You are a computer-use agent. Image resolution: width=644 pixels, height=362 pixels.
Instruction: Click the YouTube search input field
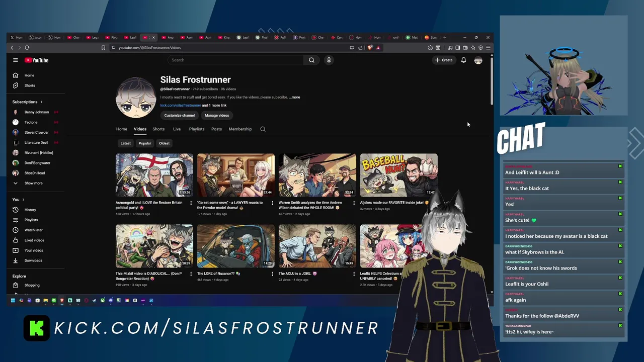point(235,60)
